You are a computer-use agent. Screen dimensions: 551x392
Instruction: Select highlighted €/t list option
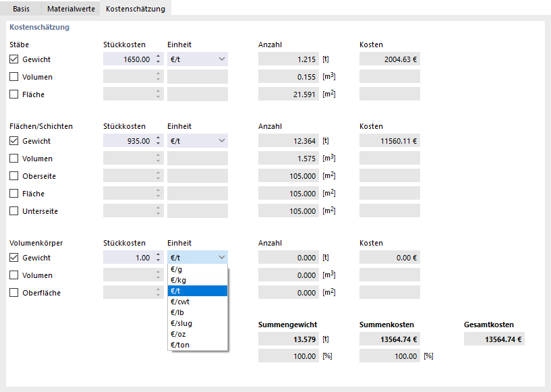point(198,291)
